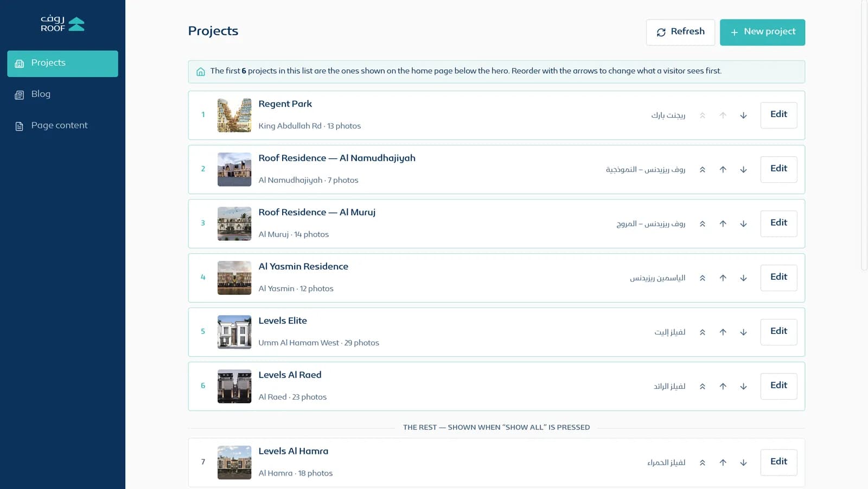The image size is (868, 489).
Task: Send Levels Al Raed to top
Action: pyautogui.click(x=703, y=387)
